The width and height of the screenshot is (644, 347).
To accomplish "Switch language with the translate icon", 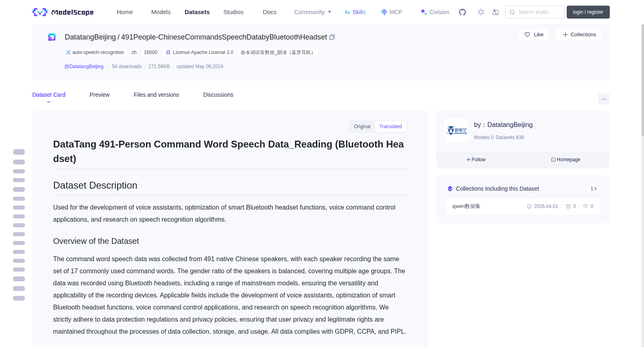I will (x=496, y=12).
